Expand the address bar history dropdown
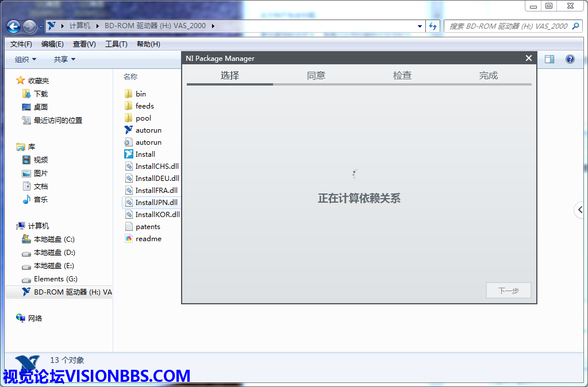 click(420, 26)
